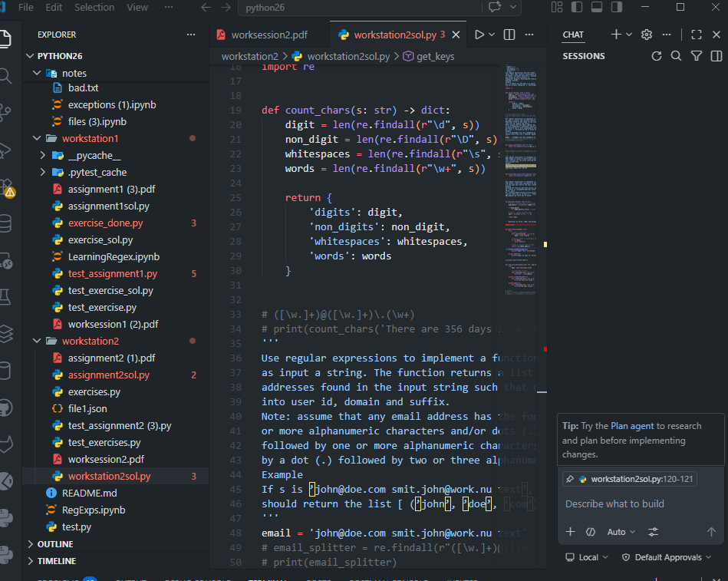Open Selection menu

click(94, 8)
